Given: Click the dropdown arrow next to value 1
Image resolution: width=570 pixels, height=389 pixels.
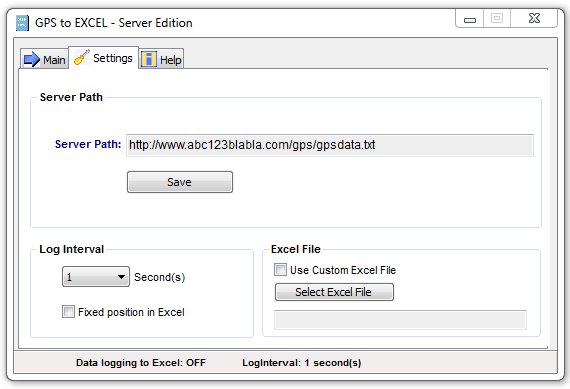Looking at the screenshot, I should [121, 277].
